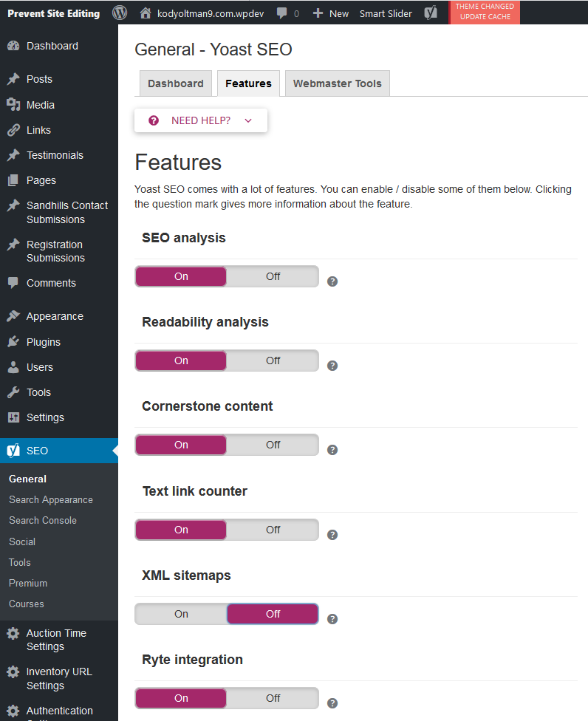
Task: Click the Ryte integration help question mark
Action: (332, 703)
